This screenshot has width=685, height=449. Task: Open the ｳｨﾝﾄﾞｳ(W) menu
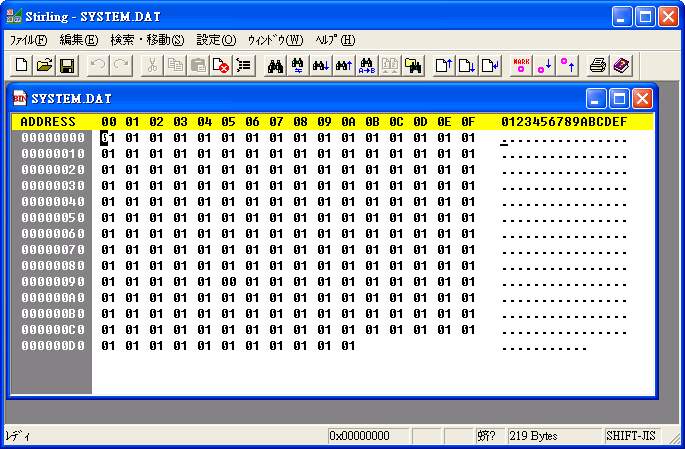coord(275,40)
